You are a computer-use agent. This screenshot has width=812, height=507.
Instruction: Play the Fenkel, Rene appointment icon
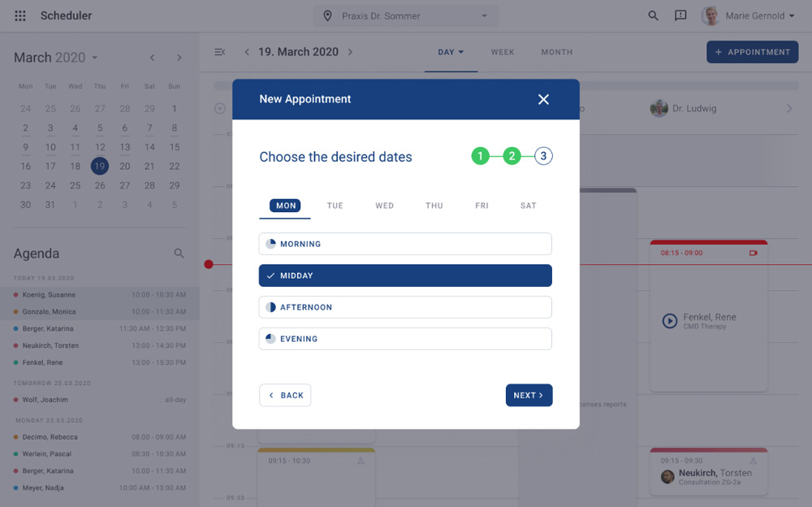pyautogui.click(x=669, y=321)
